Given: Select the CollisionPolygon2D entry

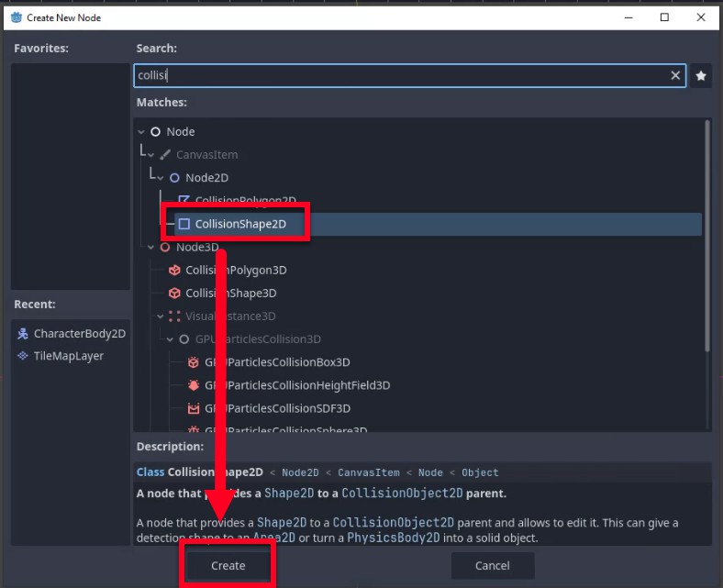Looking at the screenshot, I should pyautogui.click(x=245, y=201).
